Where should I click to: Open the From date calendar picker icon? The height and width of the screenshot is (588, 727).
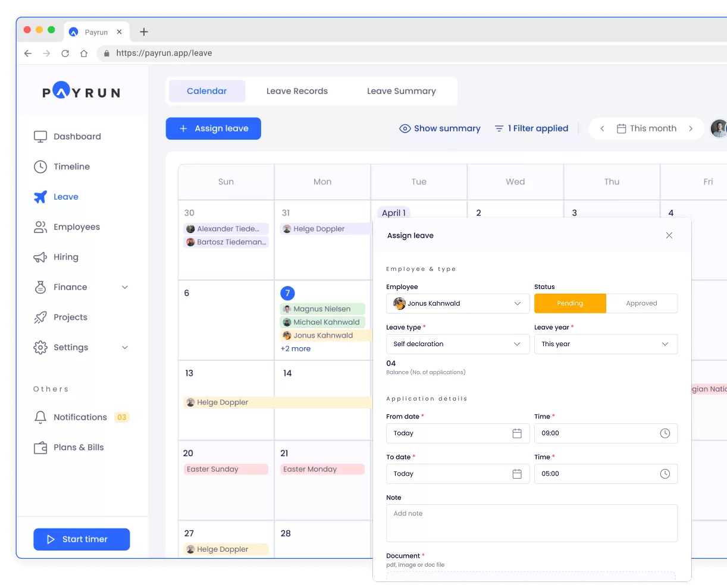point(517,433)
